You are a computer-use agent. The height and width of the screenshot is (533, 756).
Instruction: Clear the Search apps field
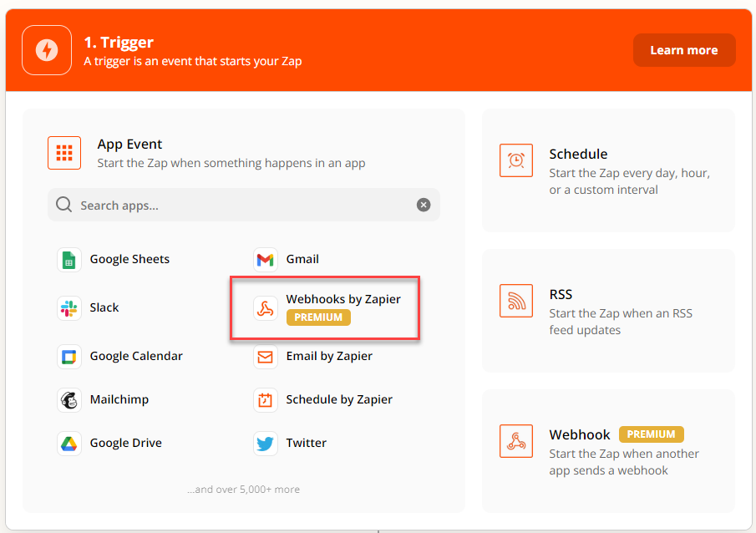[424, 205]
